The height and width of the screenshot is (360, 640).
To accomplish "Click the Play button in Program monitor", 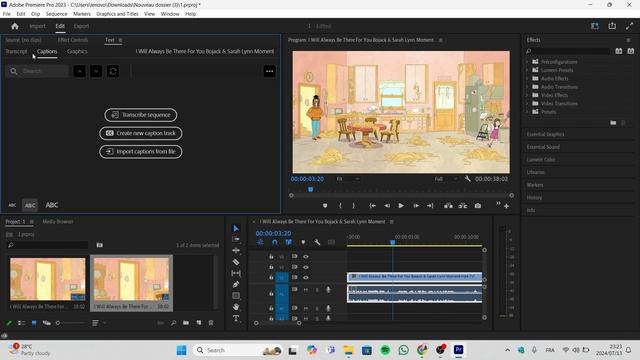I will [x=401, y=206].
